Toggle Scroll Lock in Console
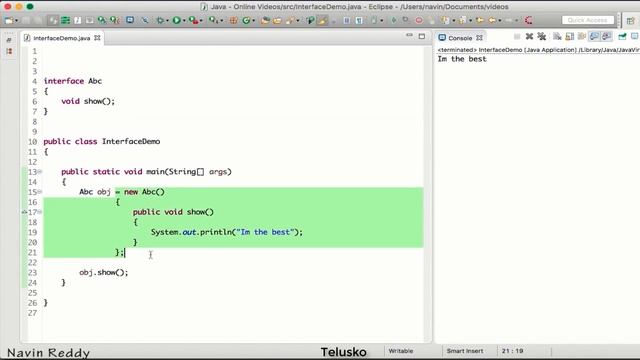The image size is (640, 360). 569,36
